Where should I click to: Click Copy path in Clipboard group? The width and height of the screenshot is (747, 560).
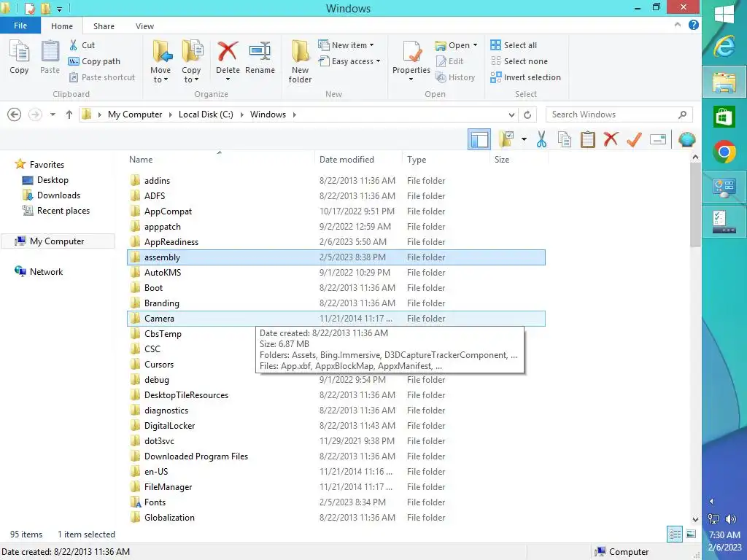94,61
